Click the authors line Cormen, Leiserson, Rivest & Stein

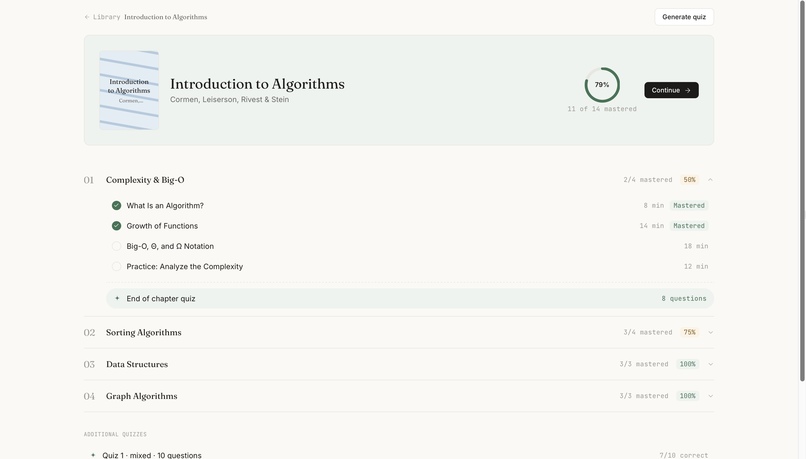(x=229, y=99)
